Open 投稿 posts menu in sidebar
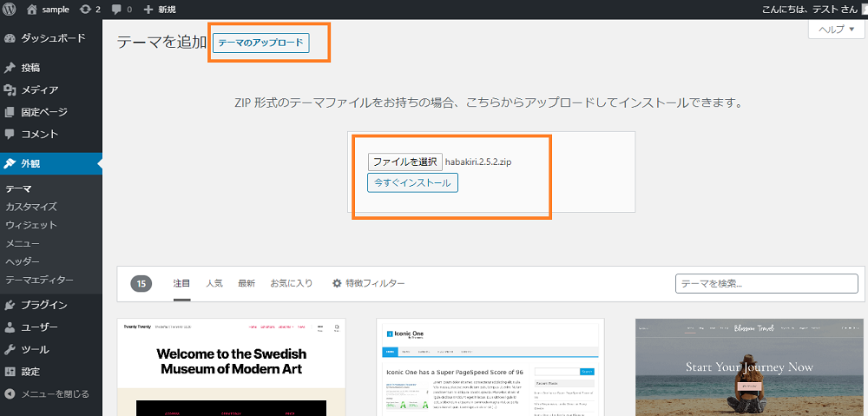 [x=30, y=68]
